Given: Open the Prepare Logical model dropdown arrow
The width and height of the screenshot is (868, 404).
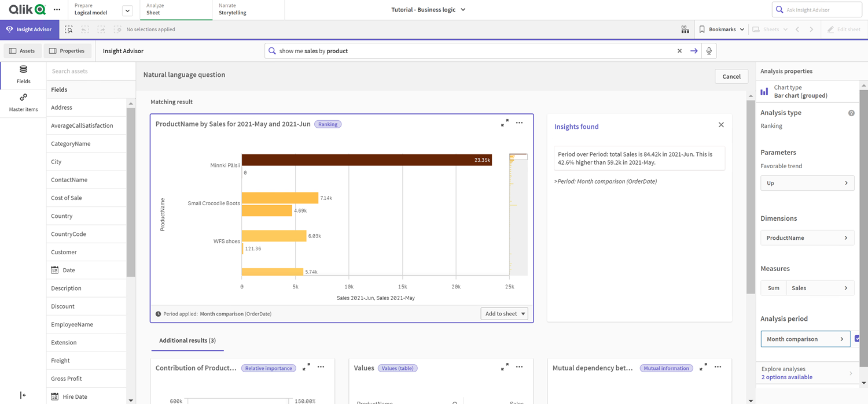Looking at the screenshot, I should [x=126, y=10].
